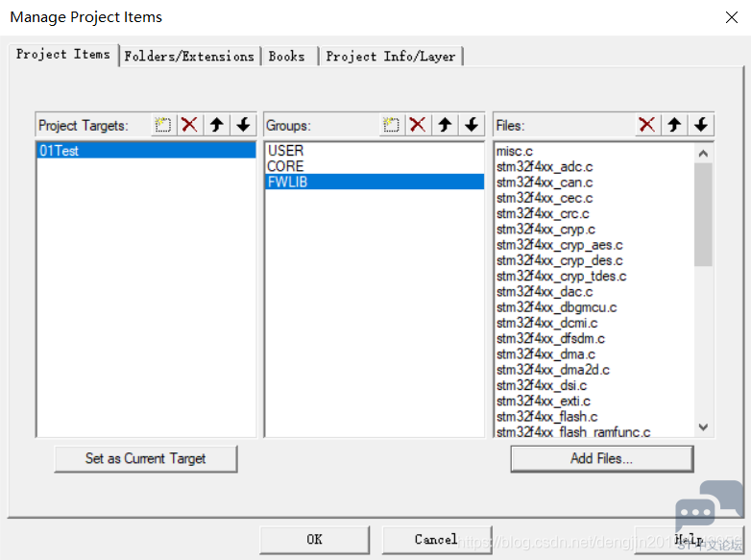The width and height of the screenshot is (751, 560).
Task: Move group down arrow
Action: point(472,125)
